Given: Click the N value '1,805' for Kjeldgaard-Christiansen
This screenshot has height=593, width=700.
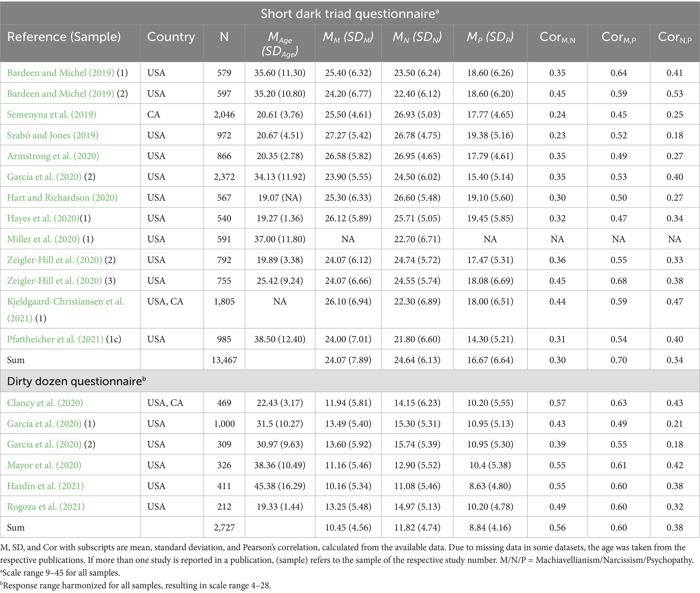Looking at the screenshot, I should 224,301.
